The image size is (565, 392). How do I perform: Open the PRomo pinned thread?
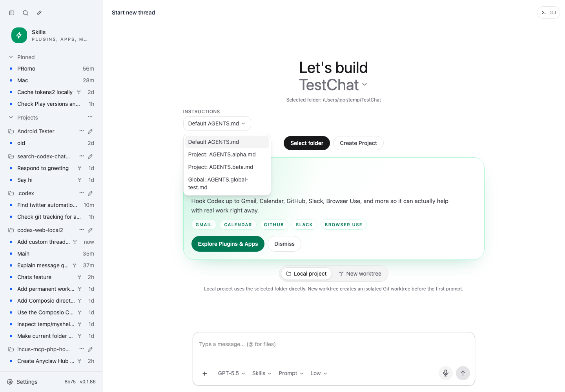point(51,69)
